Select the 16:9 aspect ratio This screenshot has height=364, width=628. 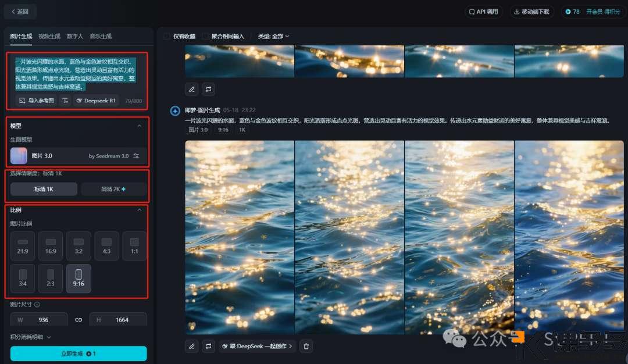click(51, 245)
